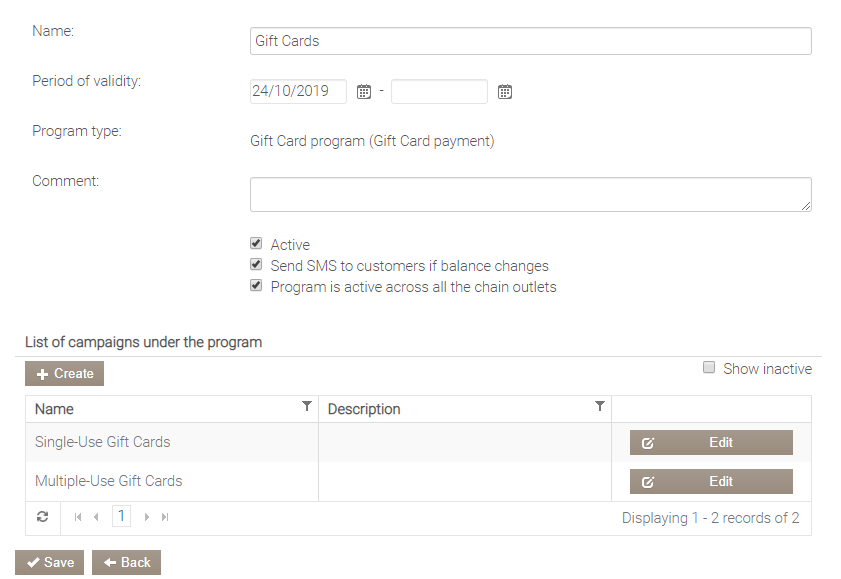This screenshot has height=579, width=841.
Task: Toggle Send SMS to customers option
Action: (256, 265)
